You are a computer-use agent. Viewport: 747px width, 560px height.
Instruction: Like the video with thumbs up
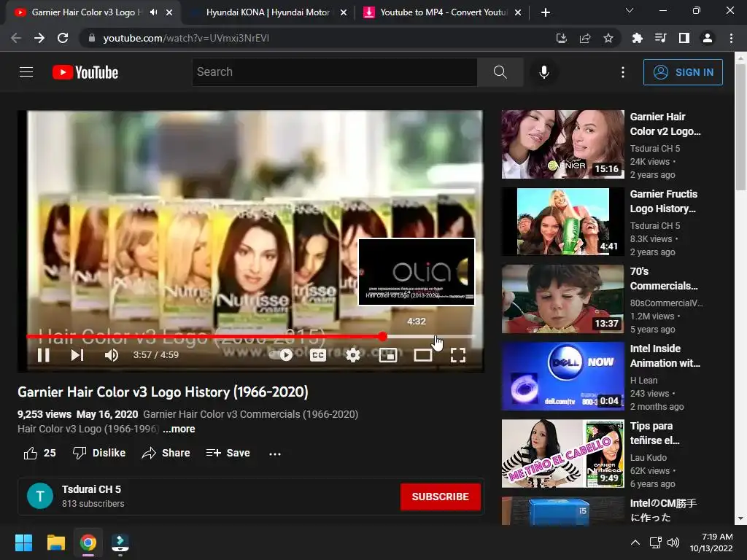(39, 453)
